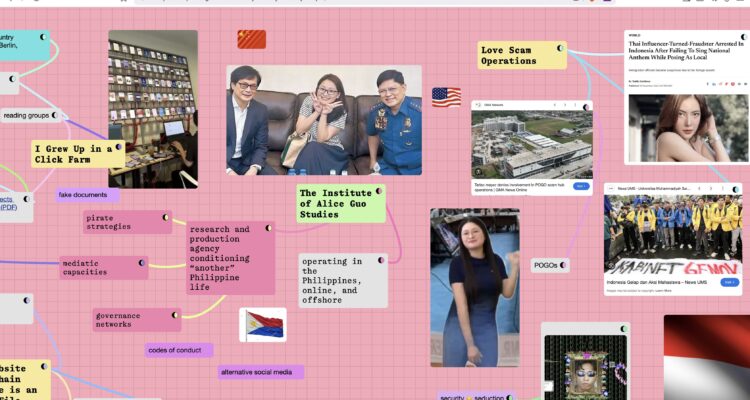This screenshot has height=400, width=750.
Task: Select 'mediatic capacities' card text
Action: coord(85,267)
